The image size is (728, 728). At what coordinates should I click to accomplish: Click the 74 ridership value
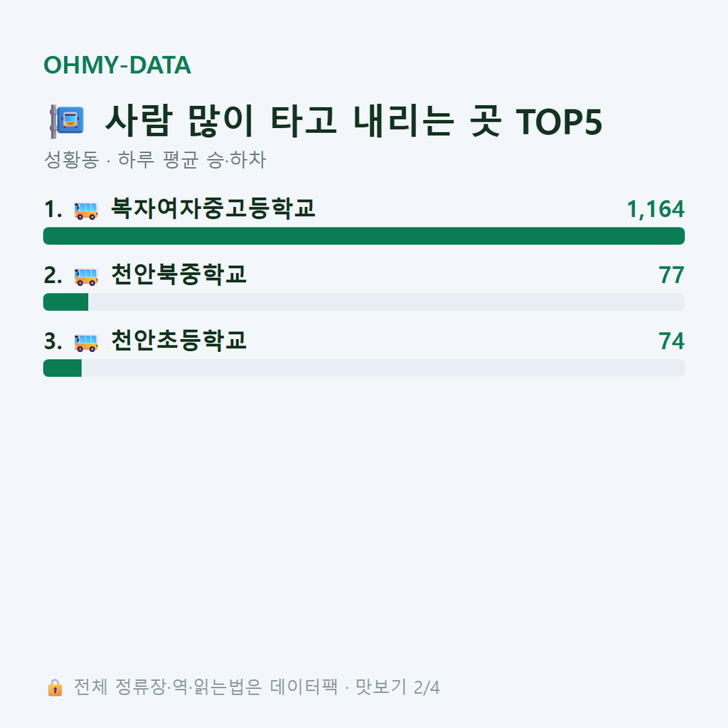click(x=671, y=341)
